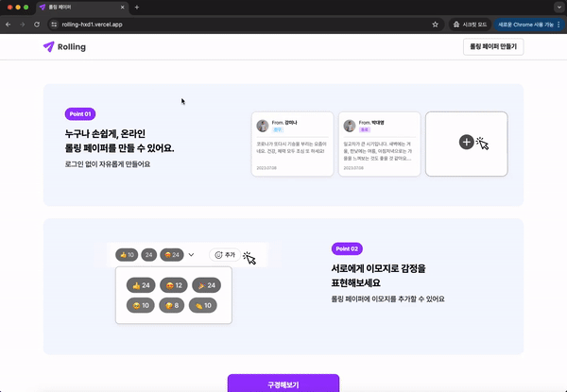Screen dimensions: 567x392
Task: Open the site info icon in the address bar
Action: pos(54,25)
